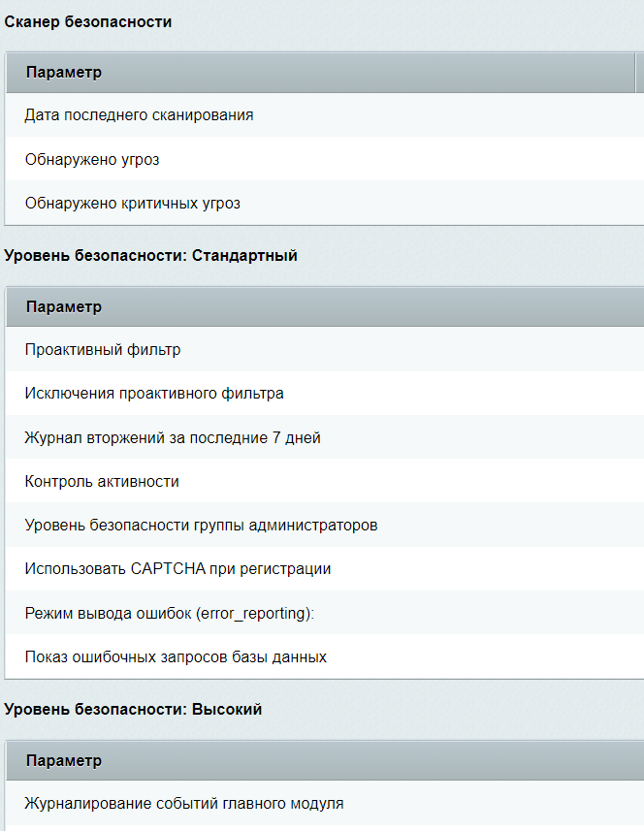Viewport: 644px width, 831px height.
Task: Click the 'Уровень безопасности: Стандартный' heading
Action: coord(150,255)
